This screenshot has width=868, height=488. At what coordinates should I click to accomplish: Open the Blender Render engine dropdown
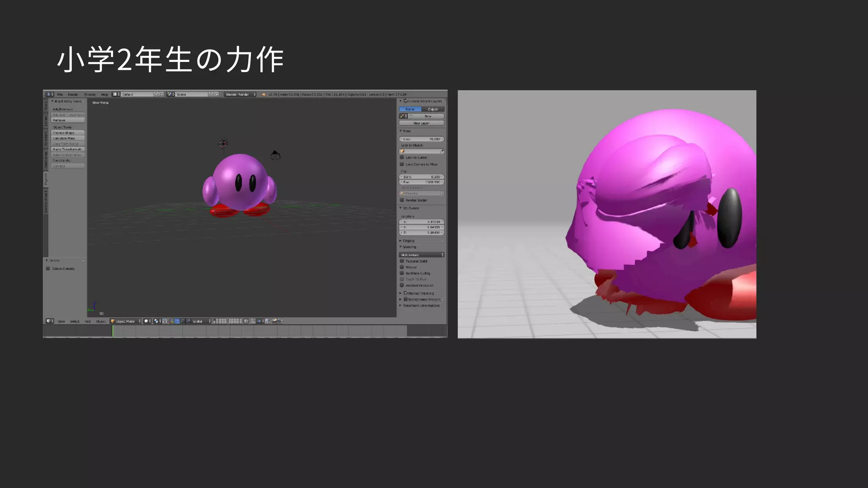coord(240,94)
